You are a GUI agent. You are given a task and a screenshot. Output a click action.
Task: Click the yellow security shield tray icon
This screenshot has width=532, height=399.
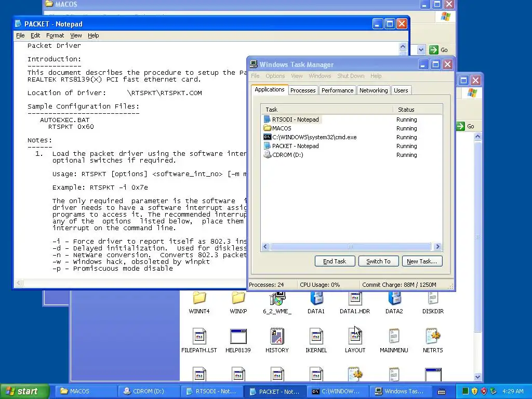[x=475, y=391]
